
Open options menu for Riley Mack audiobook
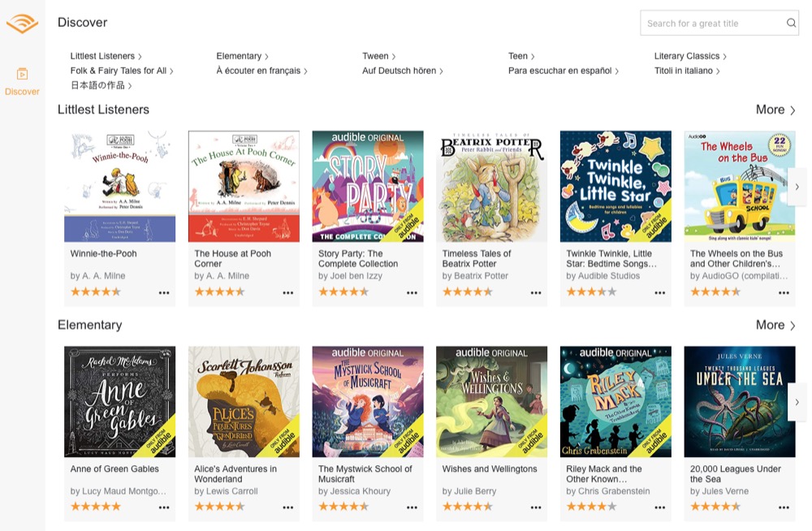[x=659, y=508]
